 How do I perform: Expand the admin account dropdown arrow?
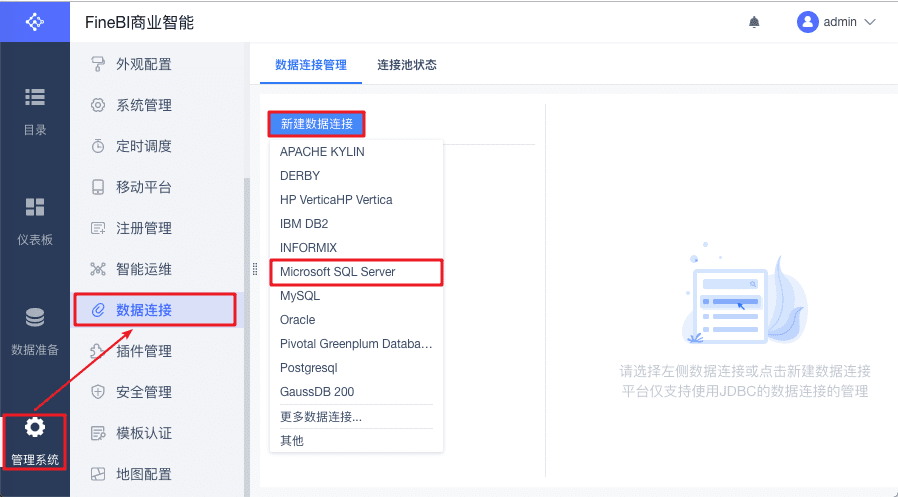(x=870, y=22)
